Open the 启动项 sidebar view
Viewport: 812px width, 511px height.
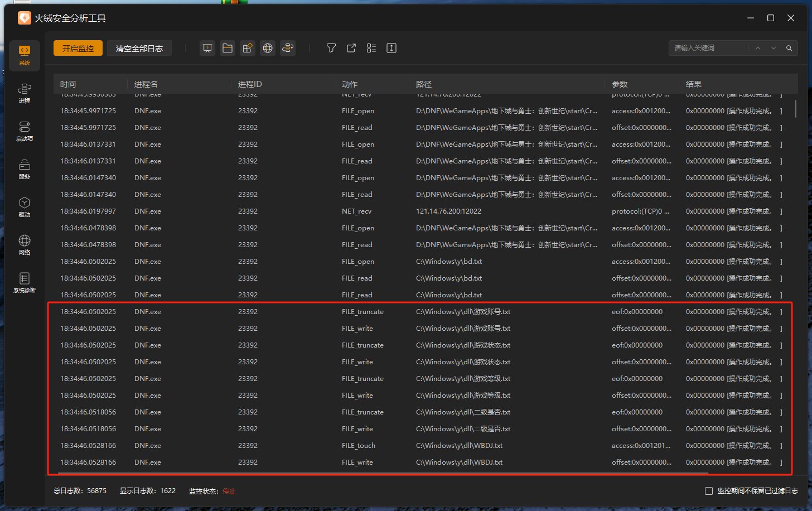pyautogui.click(x=25, y=131)
